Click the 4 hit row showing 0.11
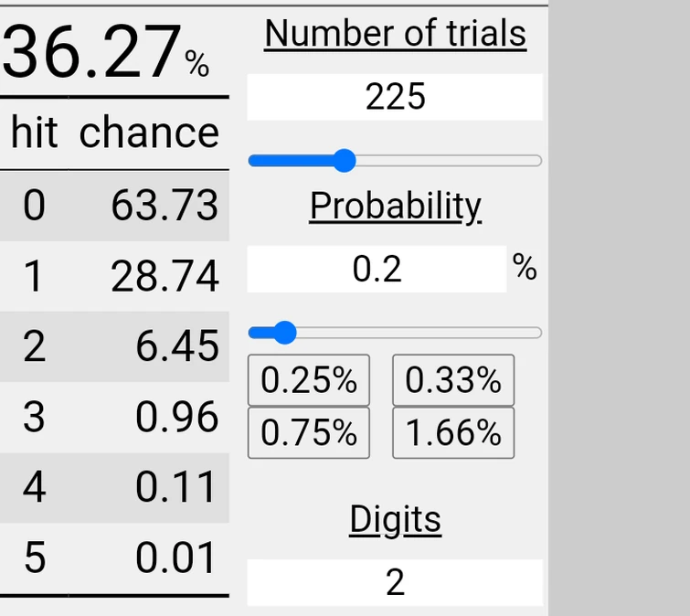 pyautogui.click(x=114, y=487)
